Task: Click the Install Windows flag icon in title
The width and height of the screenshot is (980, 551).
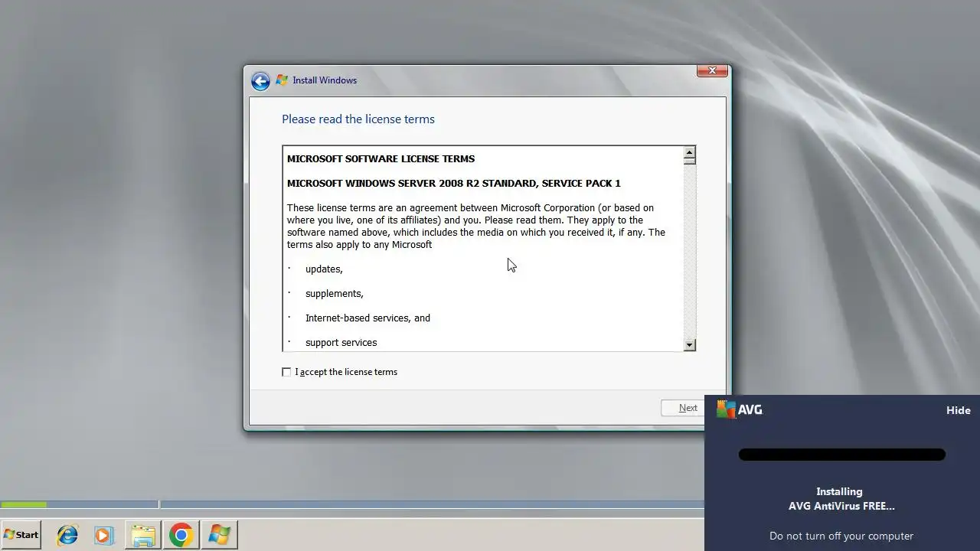Action: (282, 80)
